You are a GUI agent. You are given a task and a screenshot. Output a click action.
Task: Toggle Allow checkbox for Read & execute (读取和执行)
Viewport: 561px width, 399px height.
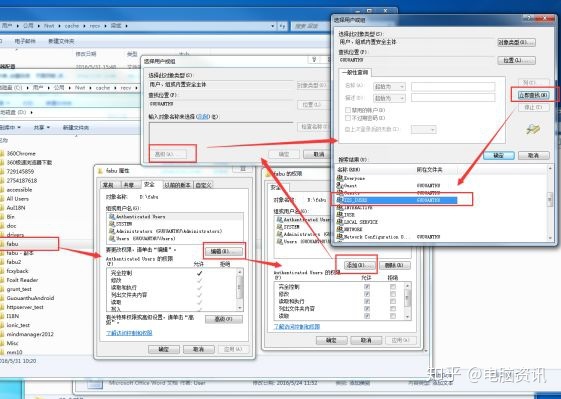367,301
